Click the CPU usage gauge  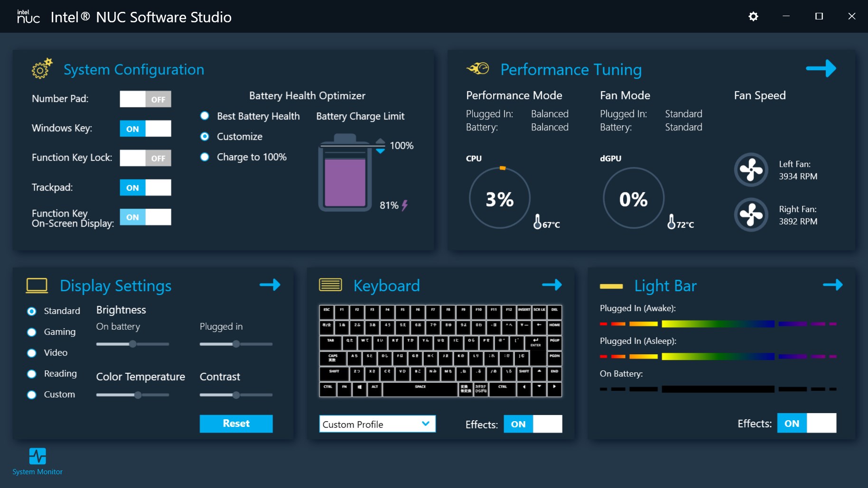tap(500, 198)
